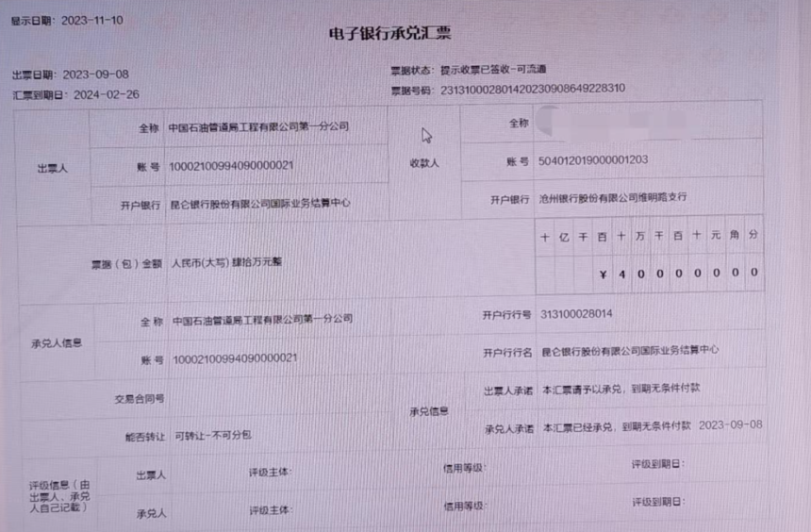This screenshot has height=532, width=811.
Task: Click the 角 column header in amount grid
Action: tap(735, 235)
